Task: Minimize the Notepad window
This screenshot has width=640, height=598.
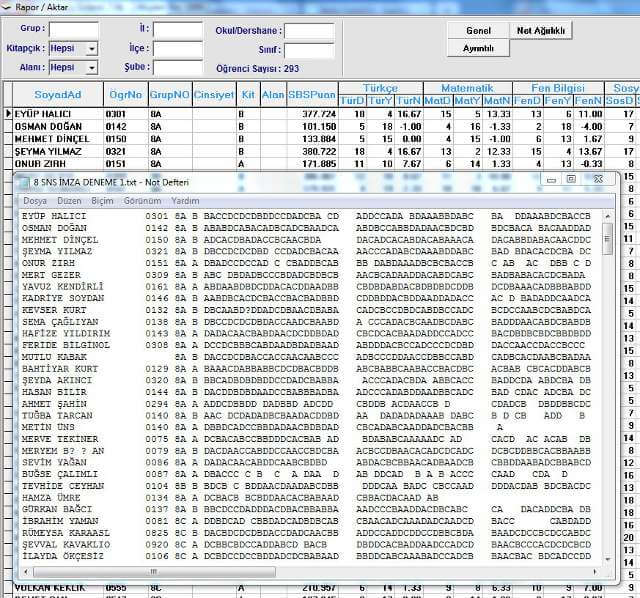Action: [551, 180]
